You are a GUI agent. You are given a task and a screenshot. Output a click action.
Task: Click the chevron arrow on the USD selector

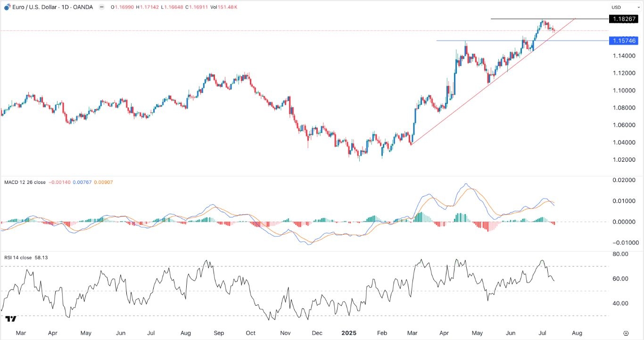click(x=638, y=7)
